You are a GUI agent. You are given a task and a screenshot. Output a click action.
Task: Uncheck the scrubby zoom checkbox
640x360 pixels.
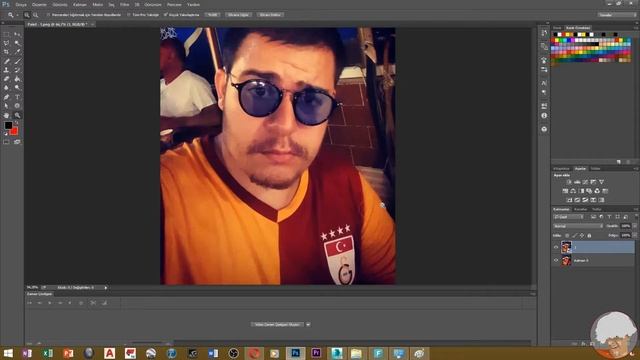(165, 15)
